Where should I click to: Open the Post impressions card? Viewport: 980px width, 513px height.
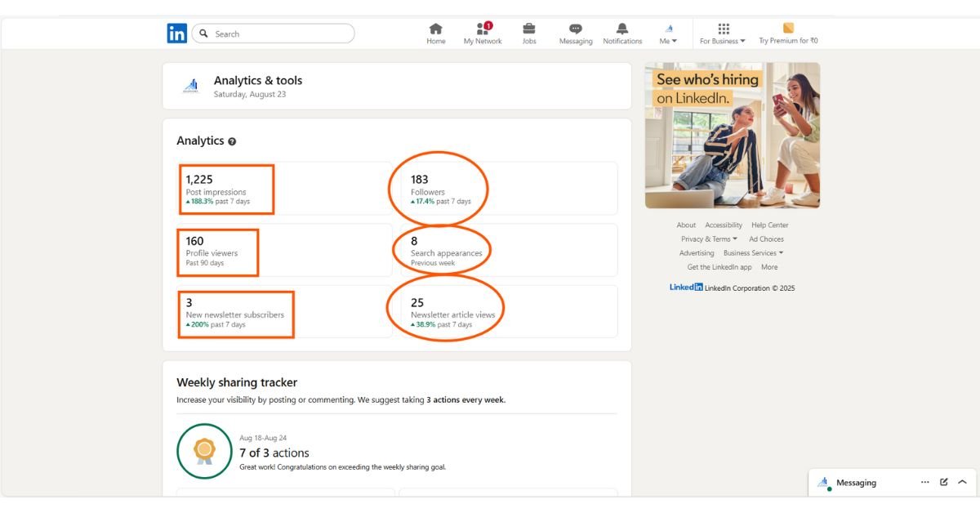click(284, 189)
